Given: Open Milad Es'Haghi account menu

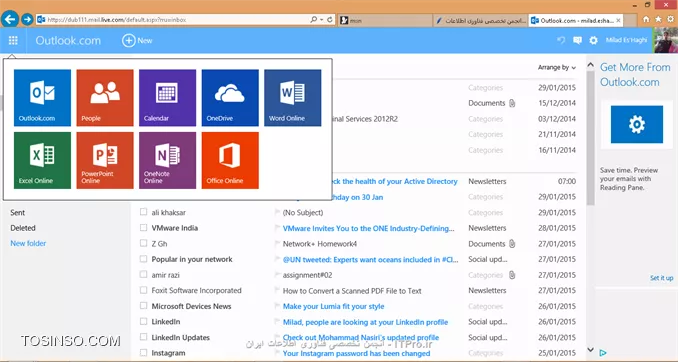Looking at the screenshot, I should (627, 40).
